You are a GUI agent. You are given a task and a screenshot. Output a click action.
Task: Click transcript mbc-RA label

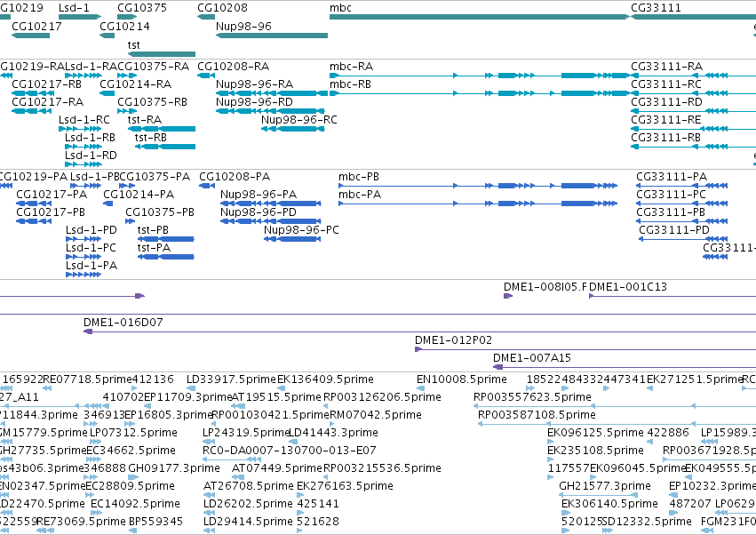(352, 66)
